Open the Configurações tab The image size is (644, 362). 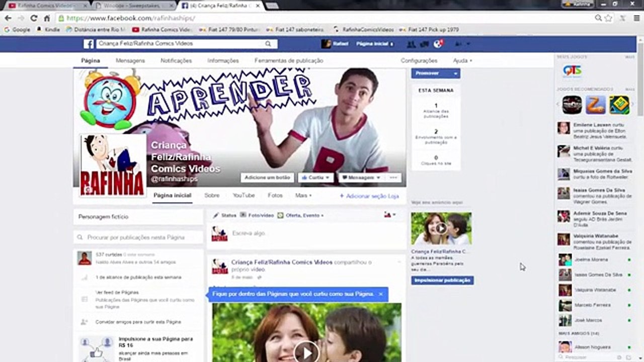419,60
